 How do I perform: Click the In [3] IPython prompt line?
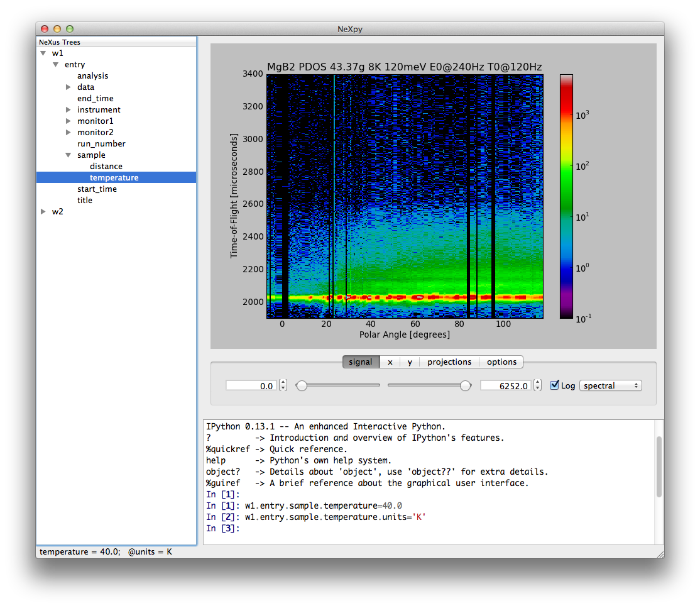[x=223, y=529]
